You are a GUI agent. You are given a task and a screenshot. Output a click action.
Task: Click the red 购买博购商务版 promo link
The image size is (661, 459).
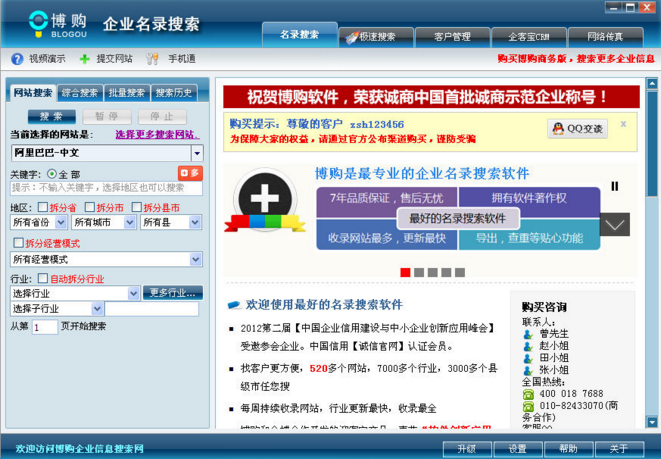point(576,59)
